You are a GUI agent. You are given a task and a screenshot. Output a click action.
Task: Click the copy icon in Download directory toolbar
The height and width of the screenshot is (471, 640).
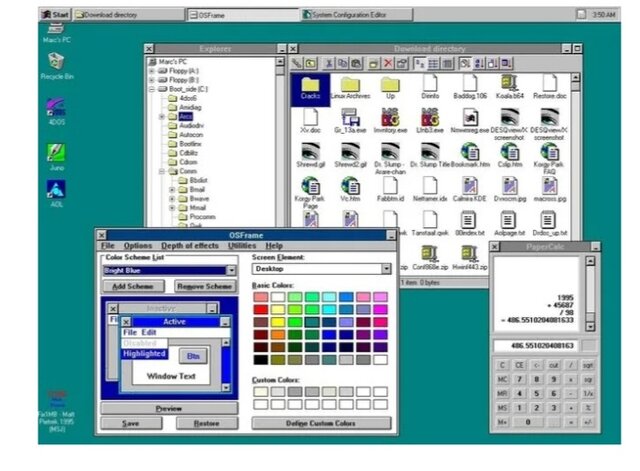(342, 63)
